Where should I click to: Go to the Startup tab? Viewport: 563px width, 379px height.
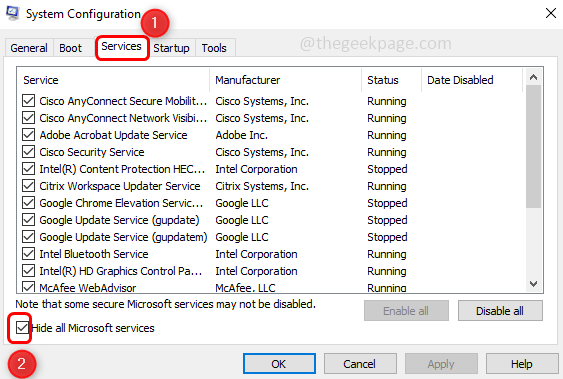[x=171, y=48]
